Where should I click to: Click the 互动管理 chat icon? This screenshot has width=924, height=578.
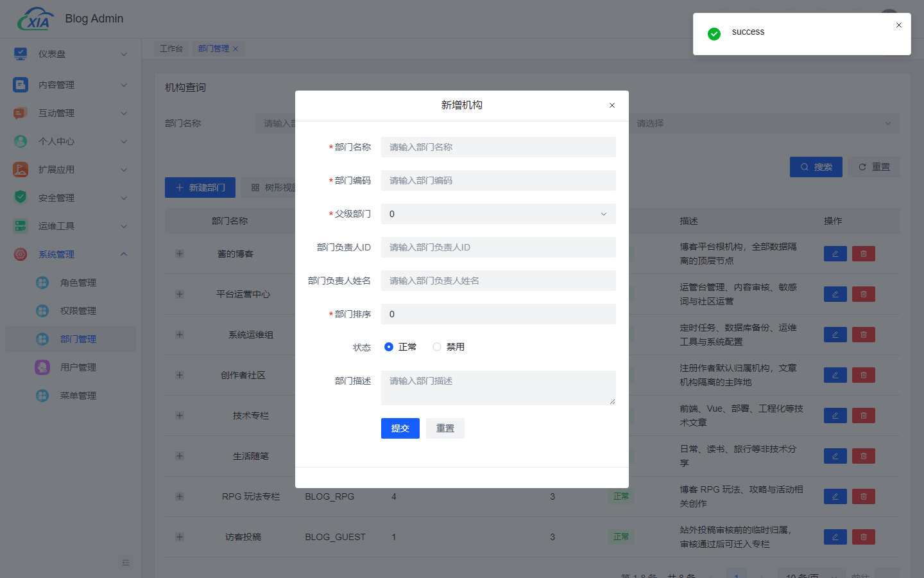click(x=21, y=113)
